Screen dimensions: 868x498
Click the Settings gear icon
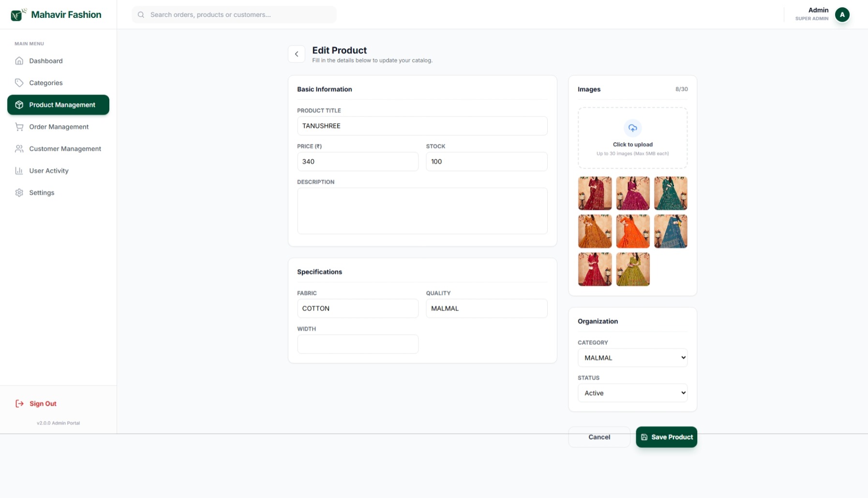click(19, 193)
